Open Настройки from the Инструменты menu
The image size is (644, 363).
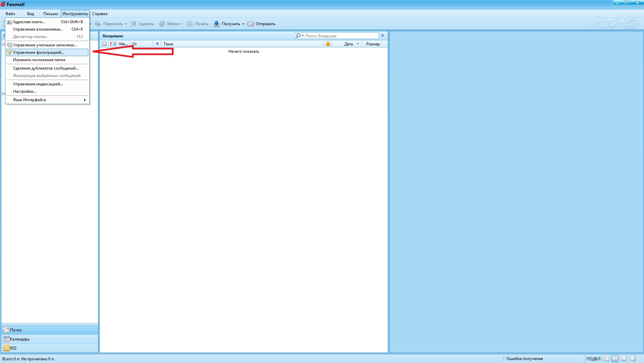(25, 91)
